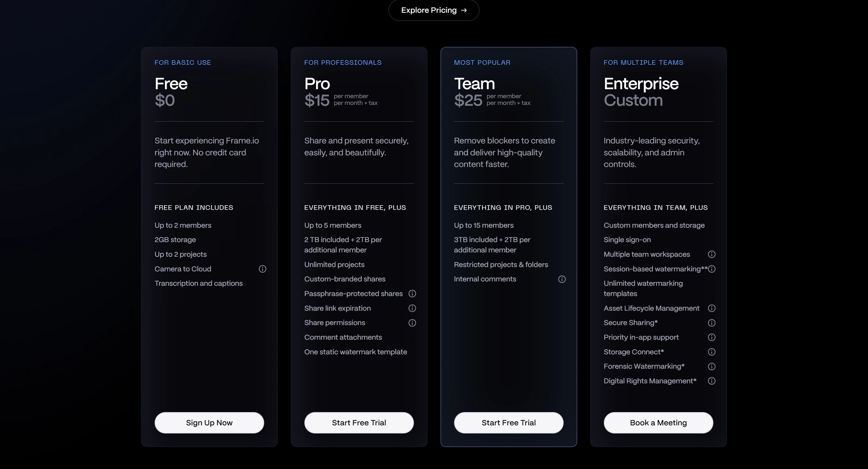
Task: Click 'Unlimited watermarking templates' feature
Action: coord(643,288)
